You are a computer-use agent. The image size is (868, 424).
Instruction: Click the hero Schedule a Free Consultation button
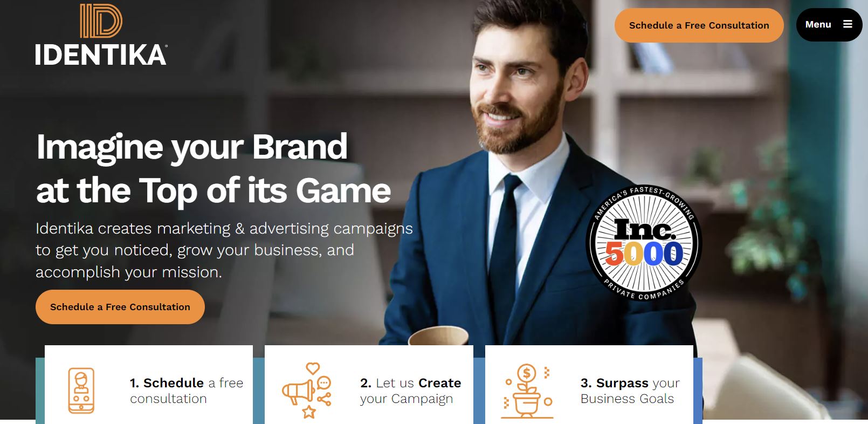[120, 307]
